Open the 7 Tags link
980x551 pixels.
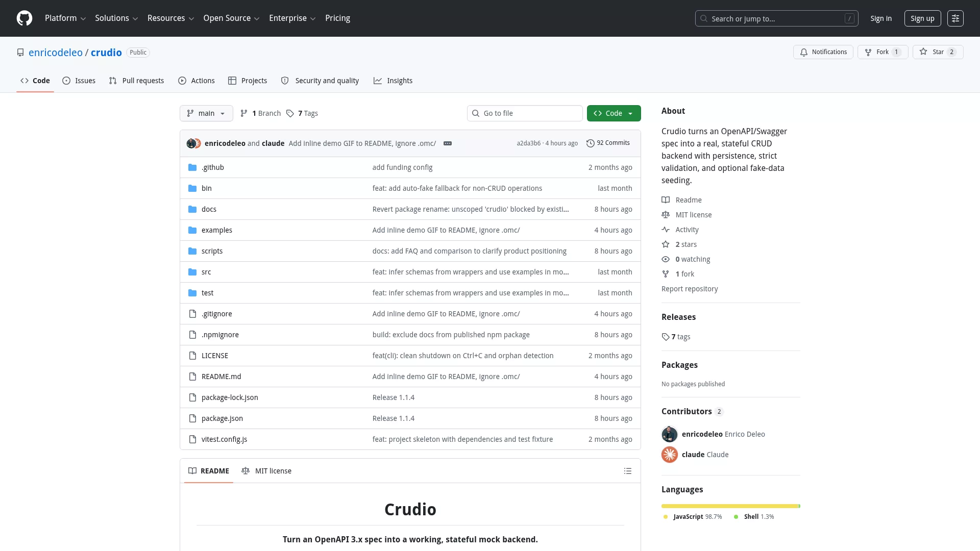point(302,113)
